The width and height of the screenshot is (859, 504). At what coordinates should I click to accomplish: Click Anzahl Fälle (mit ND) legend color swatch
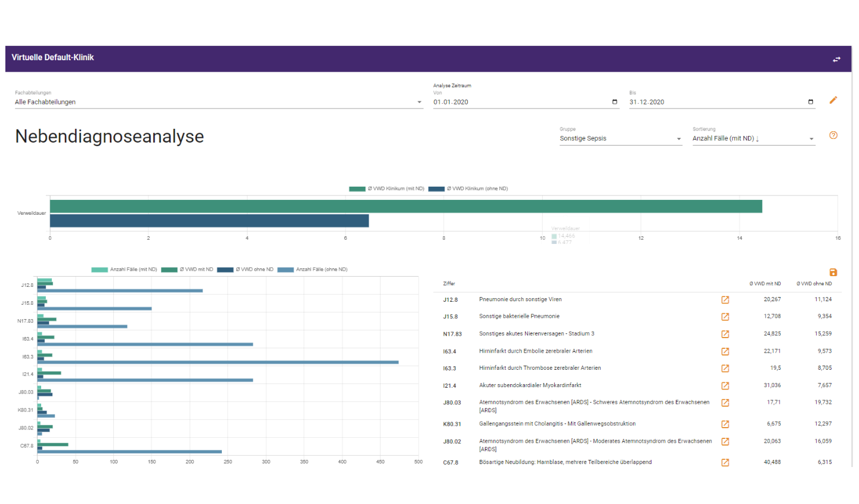pos(99,270)
